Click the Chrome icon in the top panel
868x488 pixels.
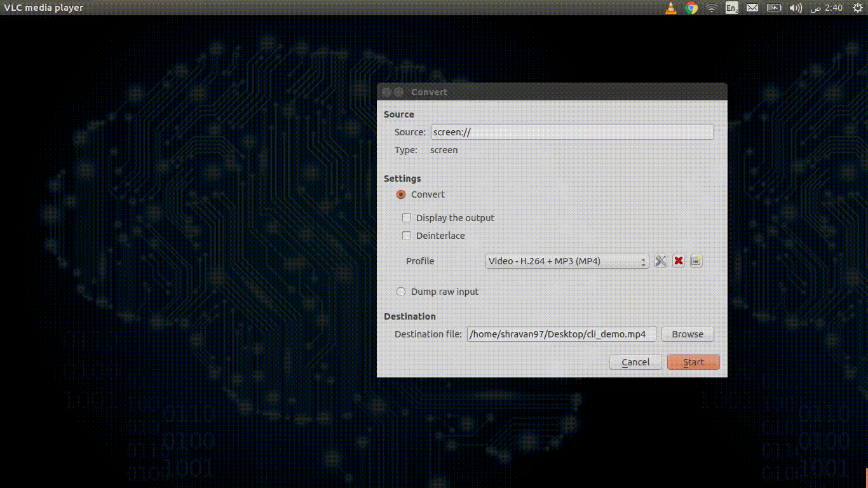[x=691, y=8]
